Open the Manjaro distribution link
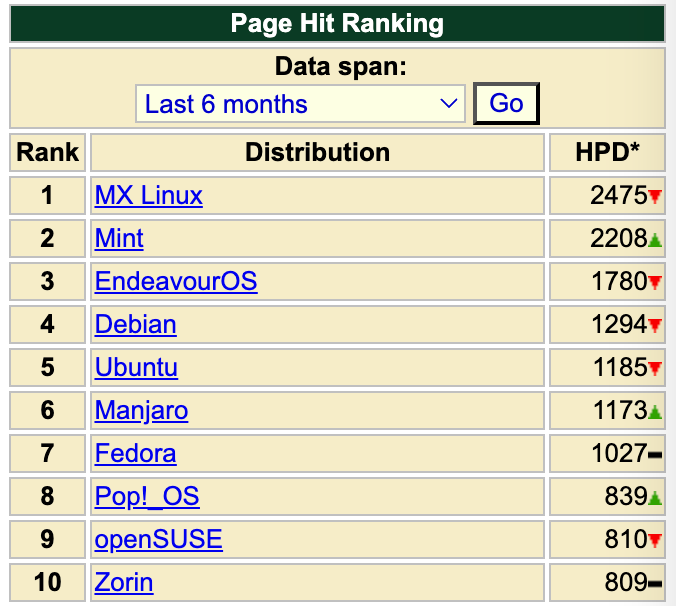Viewport: 676px width, 606px height. tap(141, 410)
